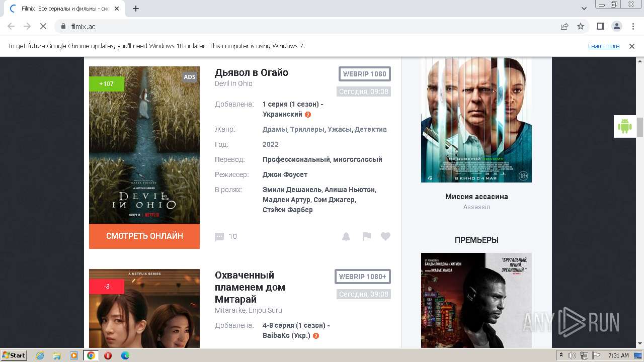Viewport: 644px width, 362px height.
Task: Open Microsoft Edge from taskbar
Action: tap(125, 355)
